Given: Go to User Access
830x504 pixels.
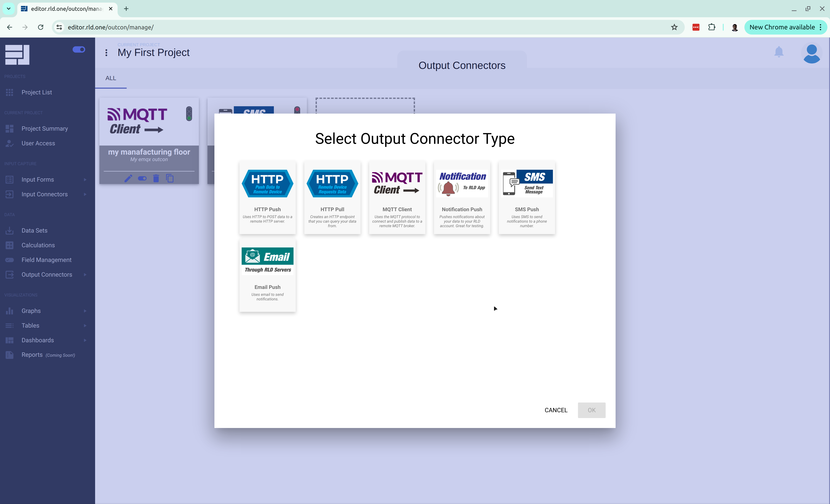Looking at the screenshot, I should point(38,143).
